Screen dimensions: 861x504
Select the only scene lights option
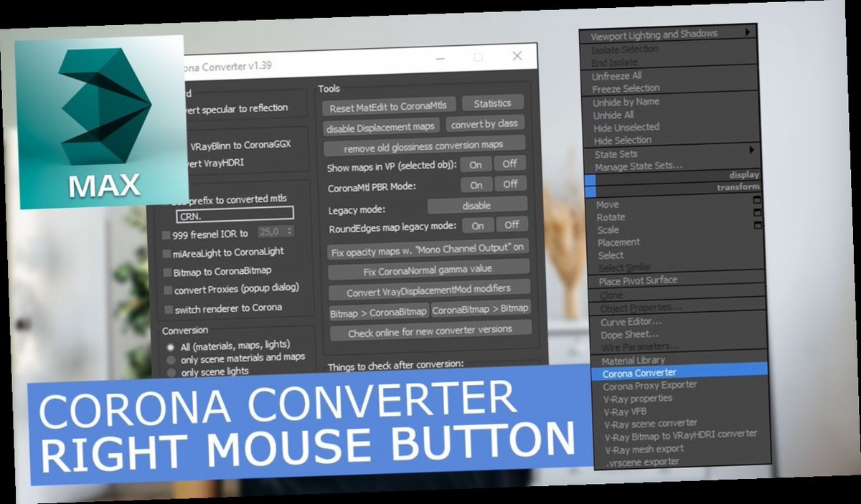click(x=170, y=371)
